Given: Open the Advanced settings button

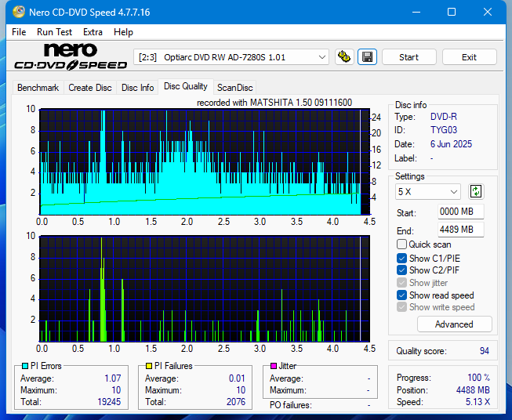Looking at the screenshot, I should (454, 324).
